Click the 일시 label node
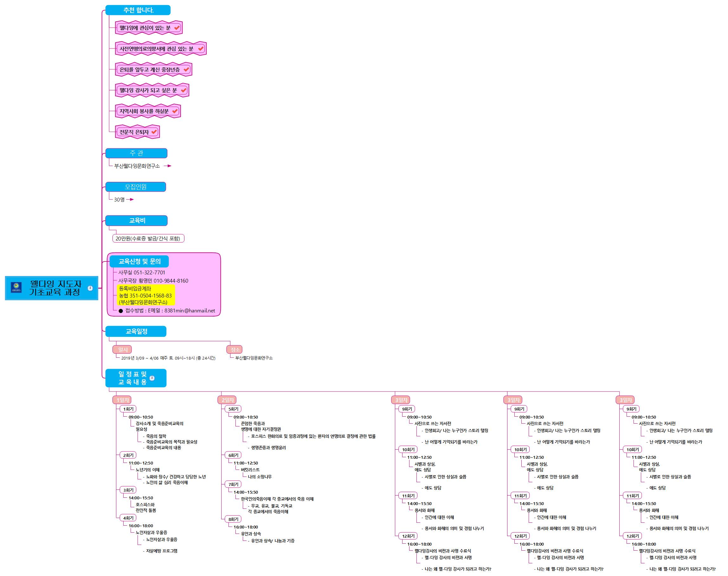Image resolution: width=728 pixels, height=576 pixels. click(x=122, y=350)
